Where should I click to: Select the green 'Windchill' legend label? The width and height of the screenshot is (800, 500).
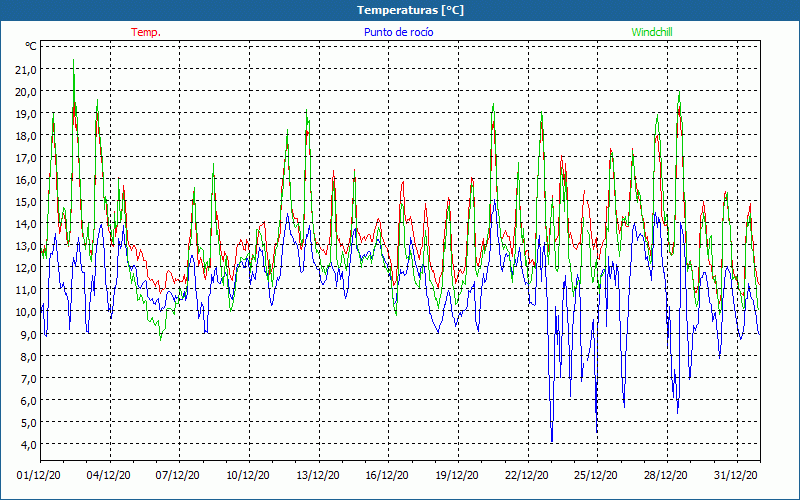tap(652, 32)
